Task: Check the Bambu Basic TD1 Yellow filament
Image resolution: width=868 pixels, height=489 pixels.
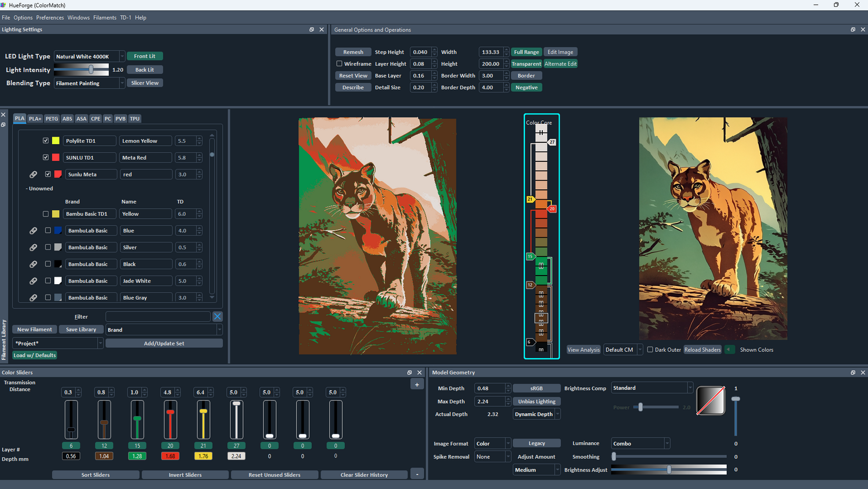Action: pos(46,214)
